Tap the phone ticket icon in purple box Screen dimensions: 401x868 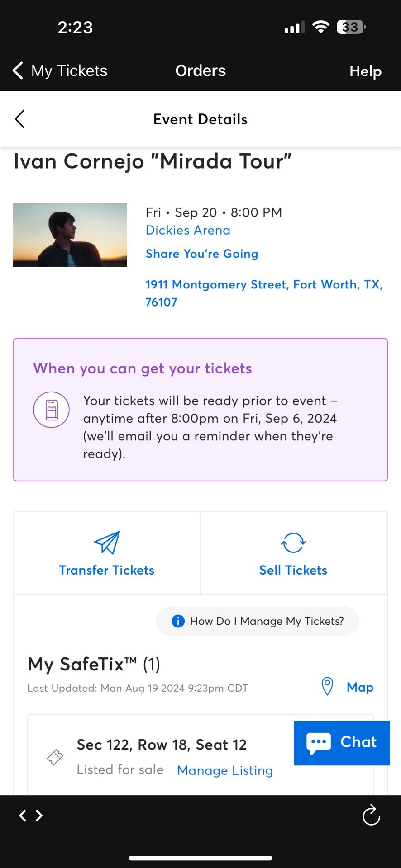[x=52, y=410]
